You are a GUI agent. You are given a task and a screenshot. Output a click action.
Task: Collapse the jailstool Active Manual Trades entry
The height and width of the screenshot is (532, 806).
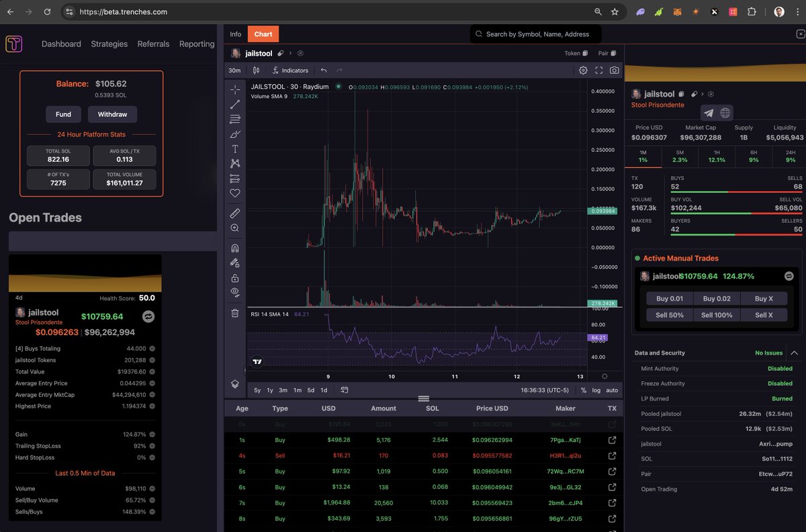[x=788, y=275]
